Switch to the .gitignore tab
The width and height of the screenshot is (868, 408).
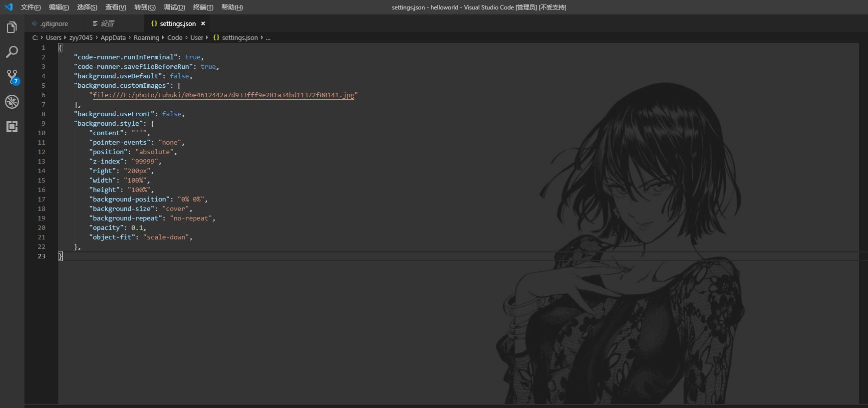coord(54,23)
